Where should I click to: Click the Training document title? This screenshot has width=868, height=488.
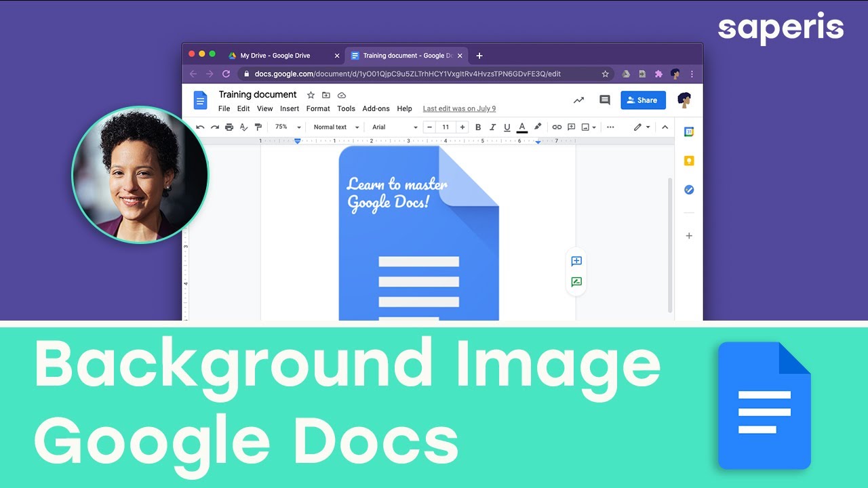click(x=258, y=95)
